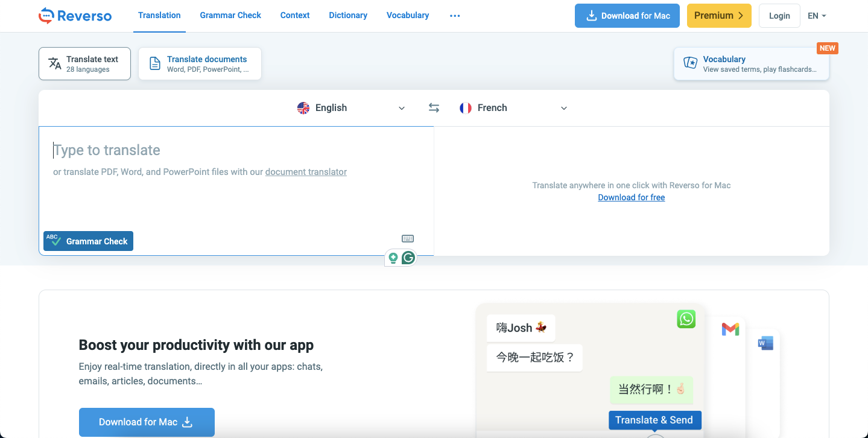Image resolution: width=868 pixels, height=438 pixels.
Task: Open the virtual keyboard icon
Action: point(408,238)
